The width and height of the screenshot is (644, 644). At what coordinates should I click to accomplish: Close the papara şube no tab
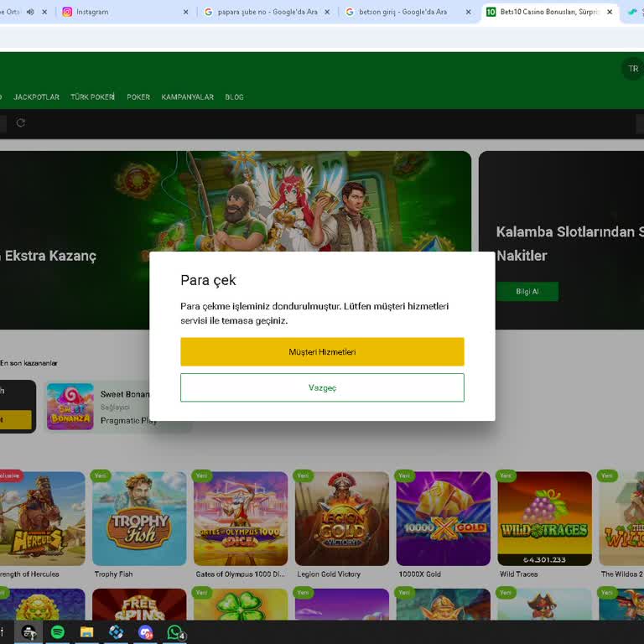327,12
